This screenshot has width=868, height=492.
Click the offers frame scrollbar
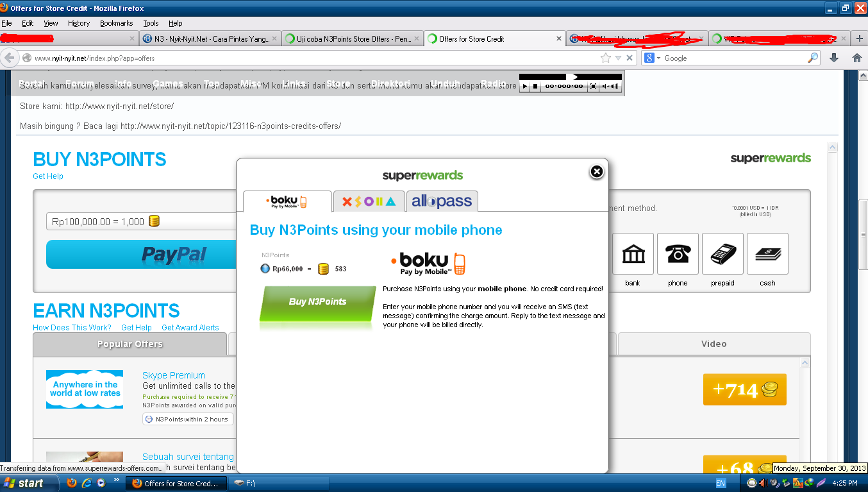(x=833, y=308)
